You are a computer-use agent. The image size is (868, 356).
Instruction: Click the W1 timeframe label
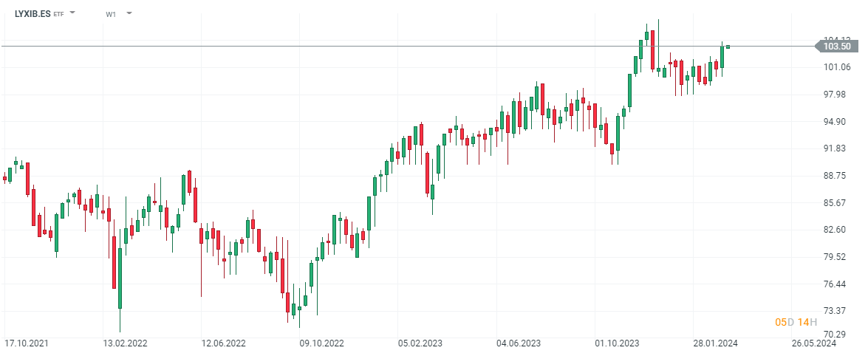111,14
